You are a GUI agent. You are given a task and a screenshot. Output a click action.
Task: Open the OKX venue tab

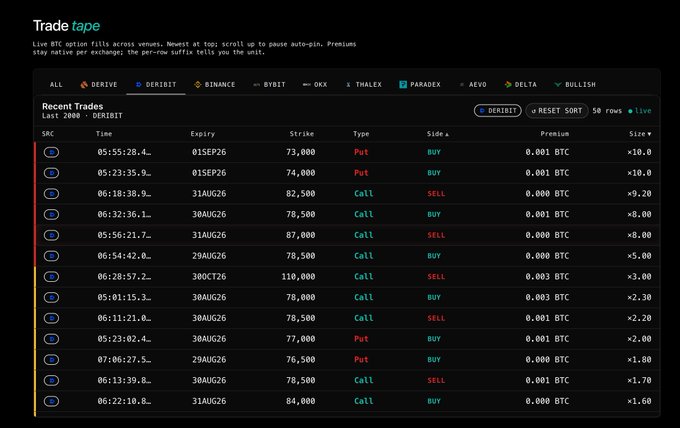pyautogui.click(x=315, y=85)
